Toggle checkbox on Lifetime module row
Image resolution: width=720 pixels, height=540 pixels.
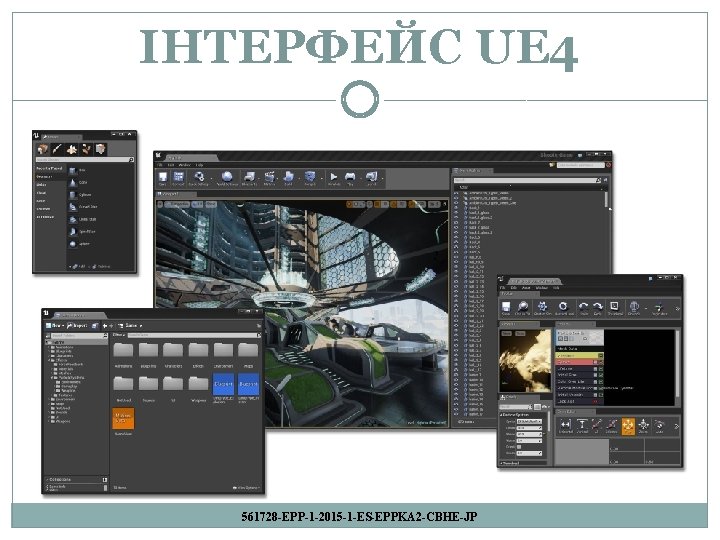tap(601, 369)
